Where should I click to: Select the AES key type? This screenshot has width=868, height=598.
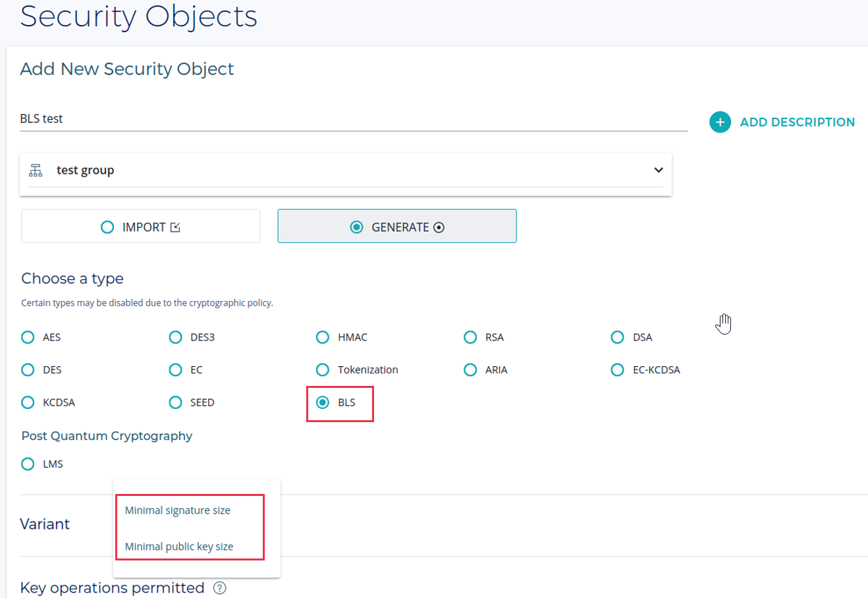(x=28, y=337)
